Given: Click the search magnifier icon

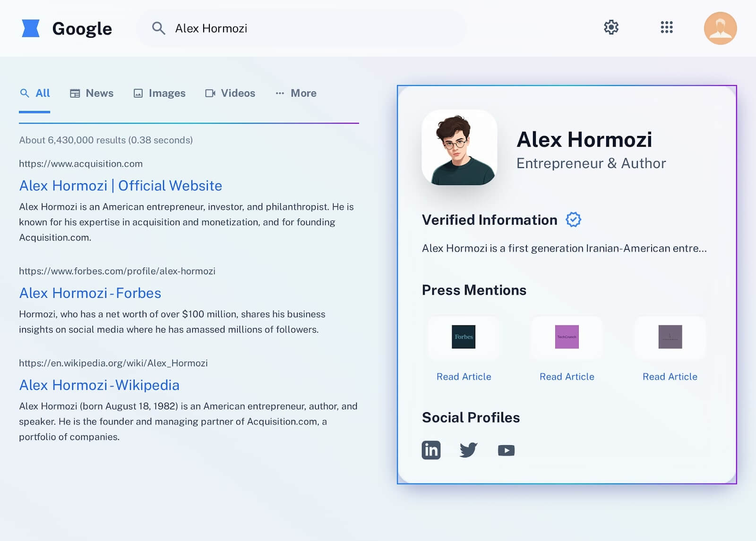Looking at the screenshot, I should pyautogui.click(x=159, y=28).
